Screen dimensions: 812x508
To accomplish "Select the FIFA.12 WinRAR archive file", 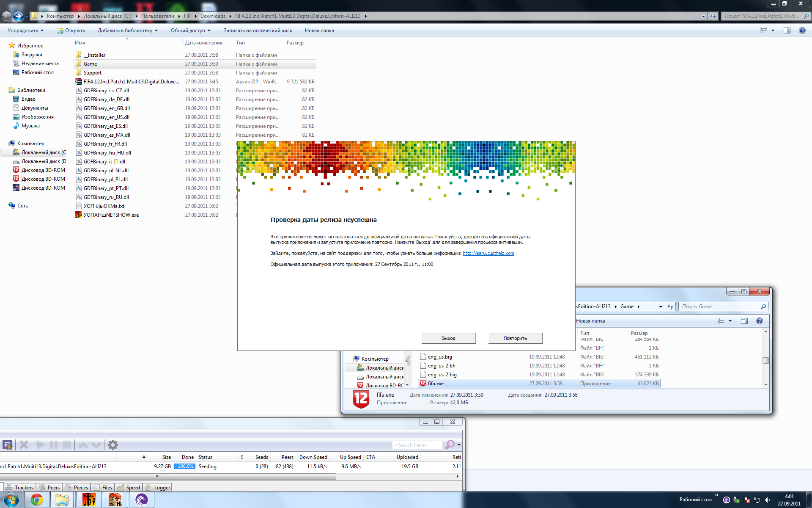I will [x=195, y=82].
